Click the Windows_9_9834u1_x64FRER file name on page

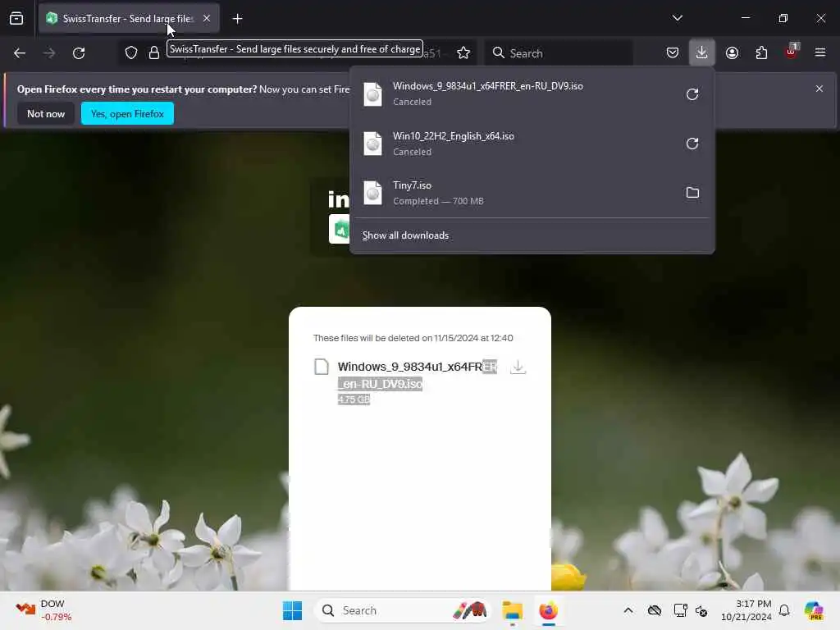tap(418, 375)
